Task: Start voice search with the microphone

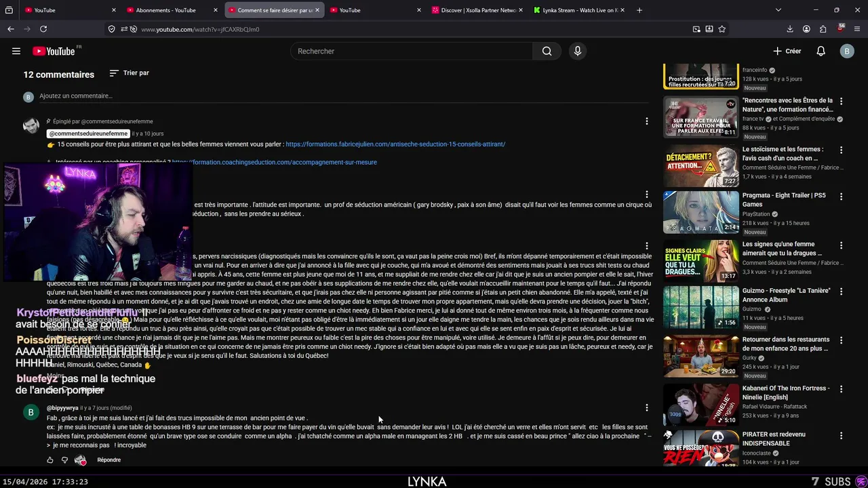Action: [x=578, y=51]
